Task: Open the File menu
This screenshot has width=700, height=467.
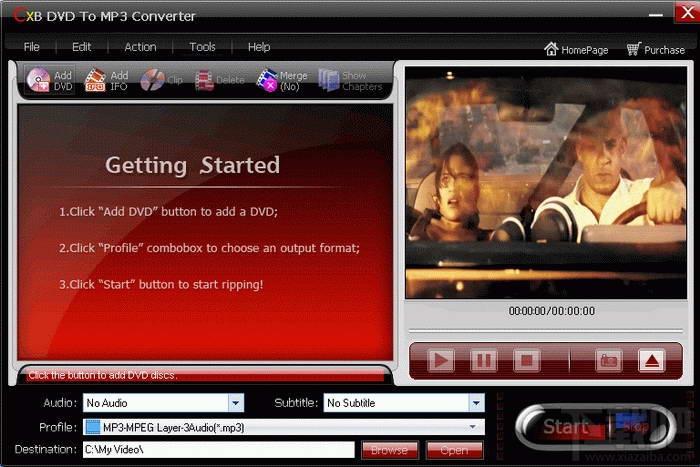Action: pos(31,47)
